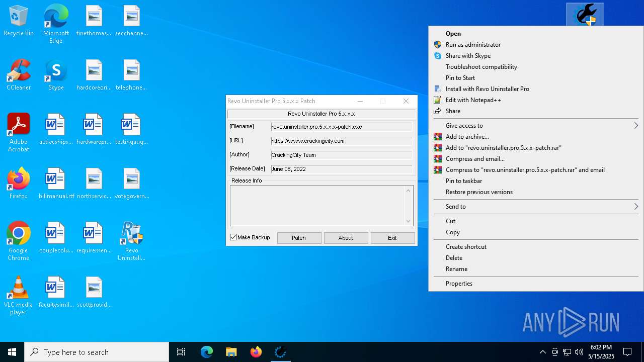The image size is (644, 362).
Task: Click scroll down arrow in Release Info
Action: (408, 221)
